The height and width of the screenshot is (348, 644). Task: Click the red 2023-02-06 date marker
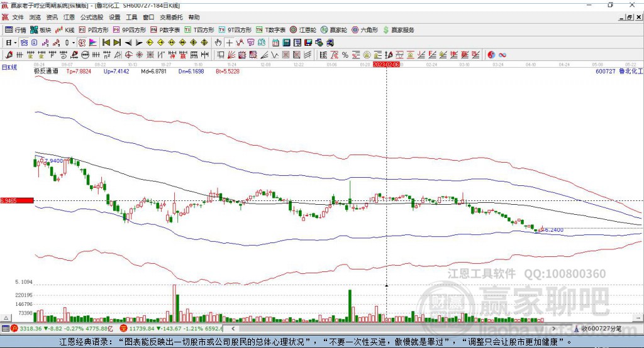click(386, 65)
